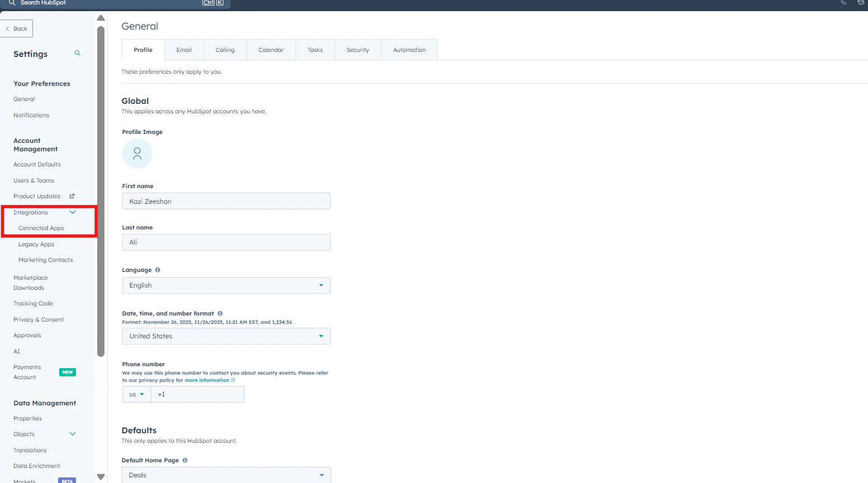Screen dimensions: 868x483
Task: Open Properties under Data Management
Action: coord(28,418)
